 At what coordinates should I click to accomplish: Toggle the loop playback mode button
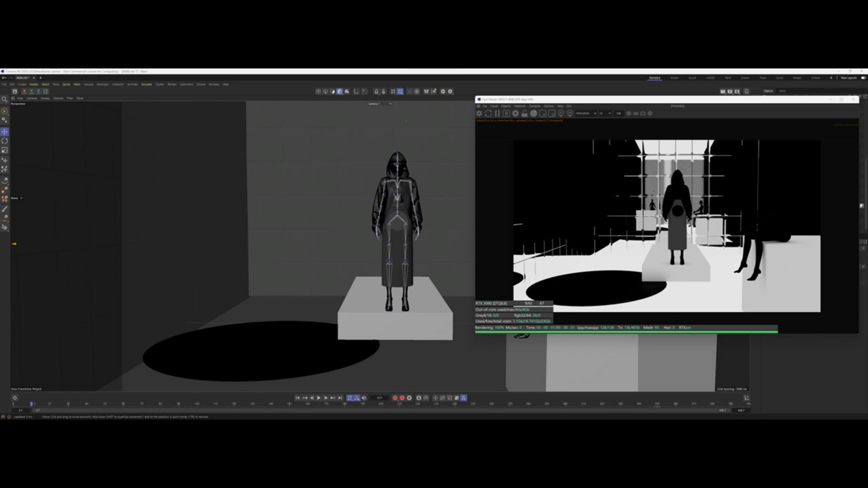coord(349,398)
